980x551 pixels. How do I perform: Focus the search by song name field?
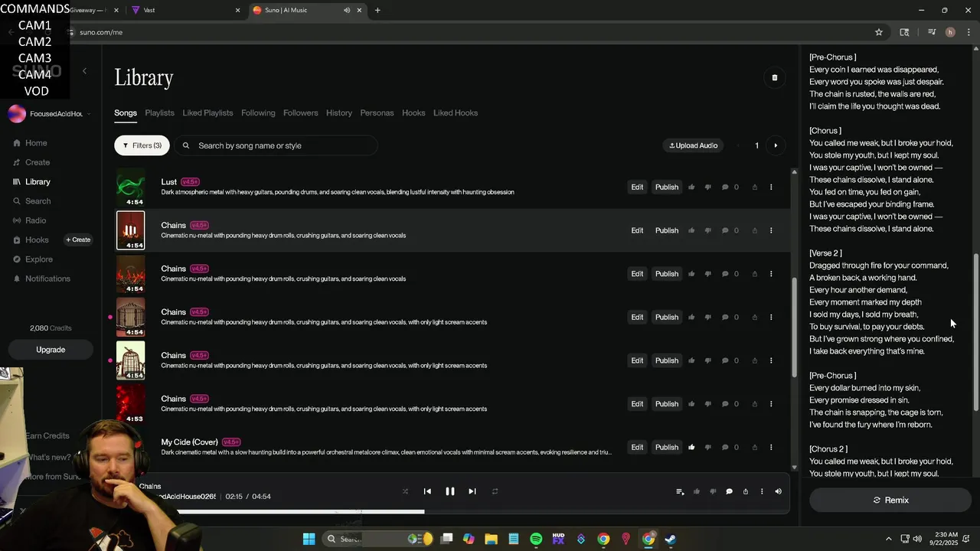276,145
